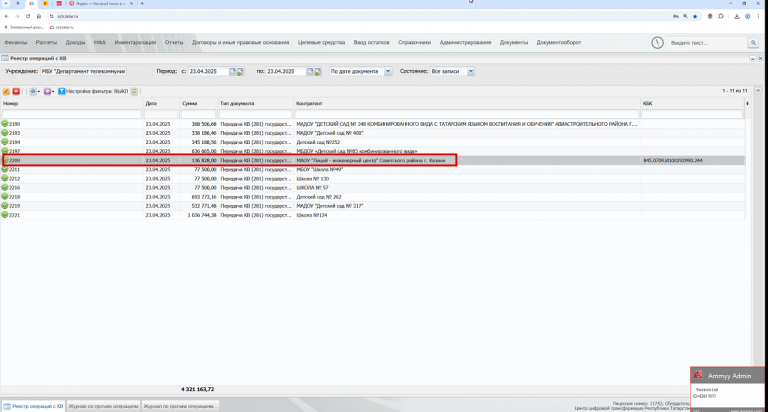Open the Справочники menu
The width and height of the screenshot is (768, 412).
pos(414,43)
